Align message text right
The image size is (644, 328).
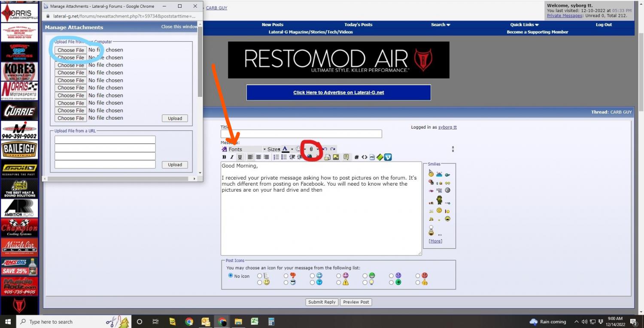[266, 157]
